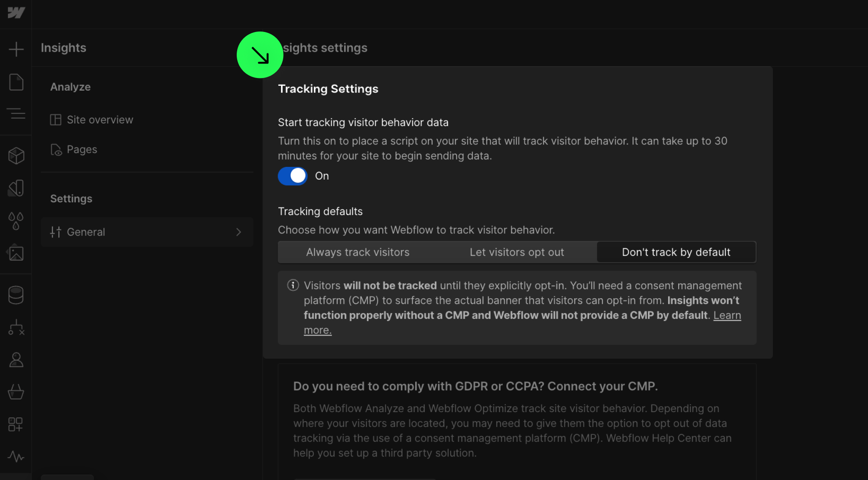Open General under Settings
The width and height of the screenshot is (868, 480).
point(147,232)
